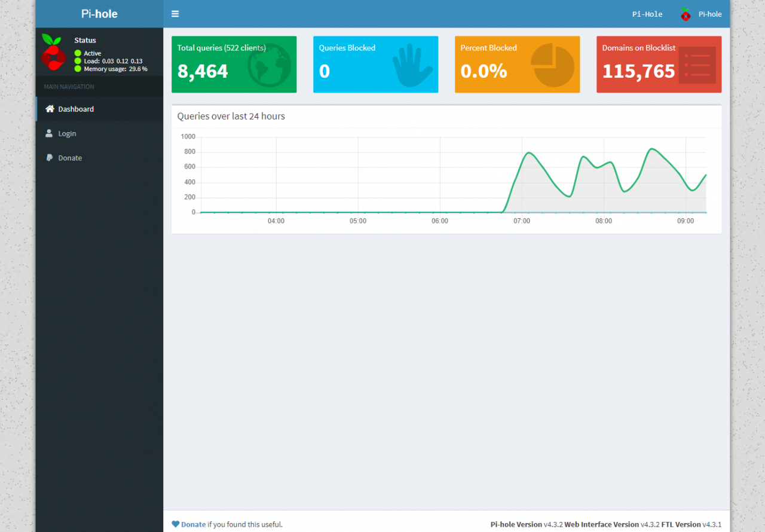765x532 pixels.
Task: Click the heart icon in the footer
Action: pyautogui.click(x=175, y=524)
